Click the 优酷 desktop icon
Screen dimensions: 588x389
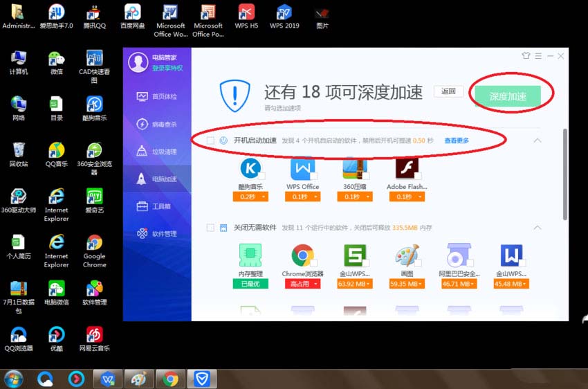pyautogui.click(x=56, y=335)
